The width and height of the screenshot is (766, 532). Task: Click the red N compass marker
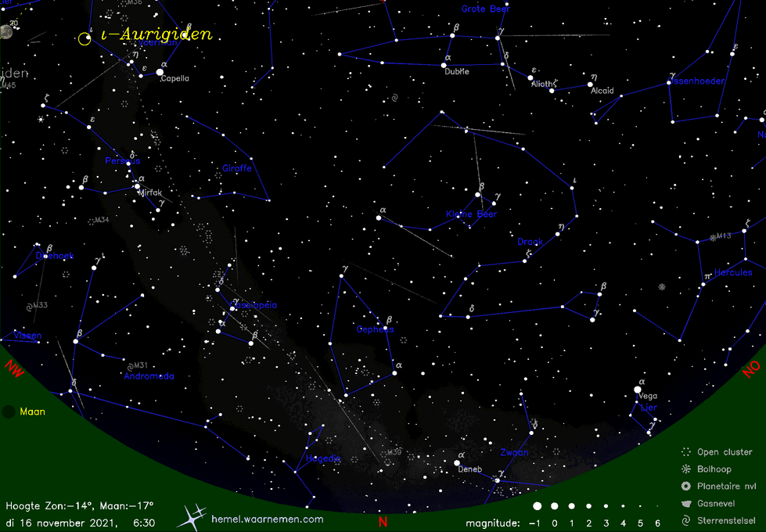pos(383,522)
